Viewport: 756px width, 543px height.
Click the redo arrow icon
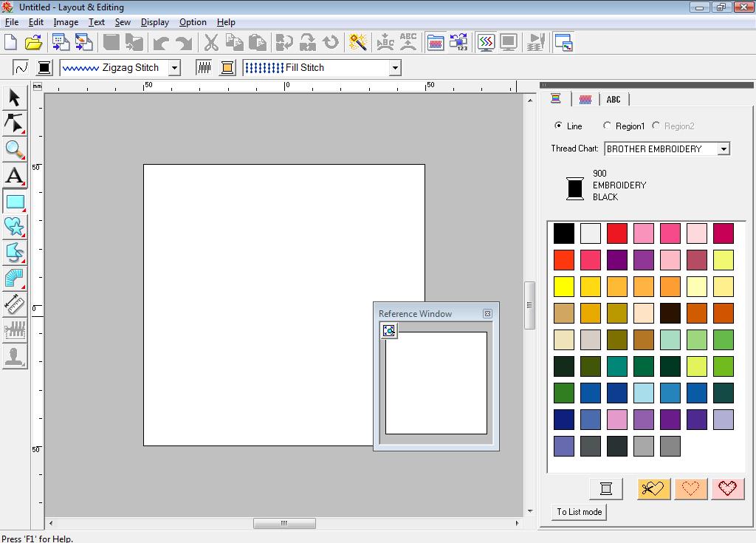(184, 42)
